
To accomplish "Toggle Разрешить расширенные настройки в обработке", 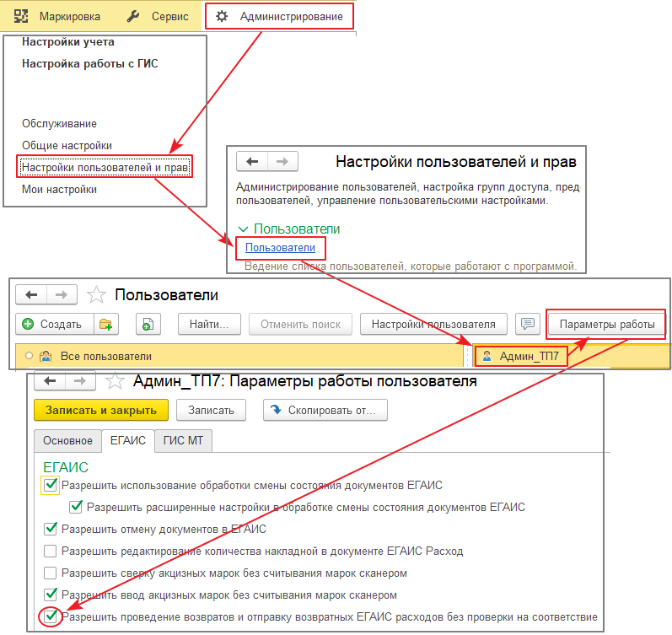I will point(76,507).
